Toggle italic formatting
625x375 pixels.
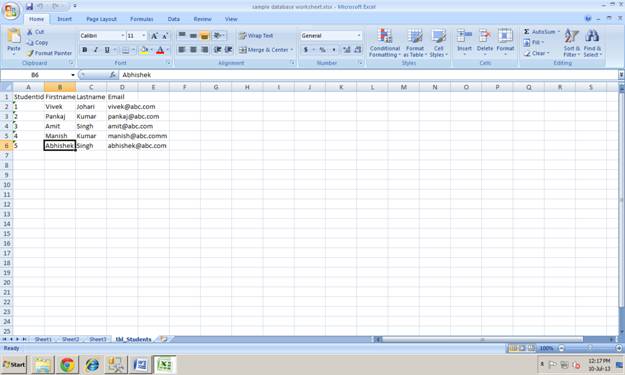tap(96, 50)
